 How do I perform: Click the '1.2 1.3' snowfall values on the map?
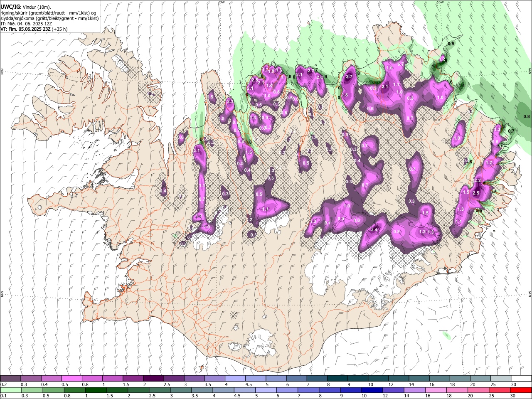pyautogui.click(x=427, y=232)
